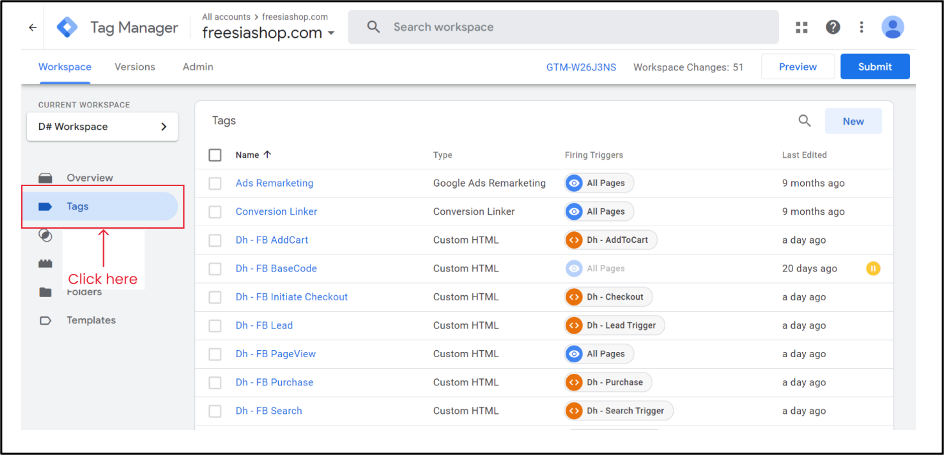Click into the Search workspace field
This screenshot has height=456, width=945.
click(x=563, y=27)
